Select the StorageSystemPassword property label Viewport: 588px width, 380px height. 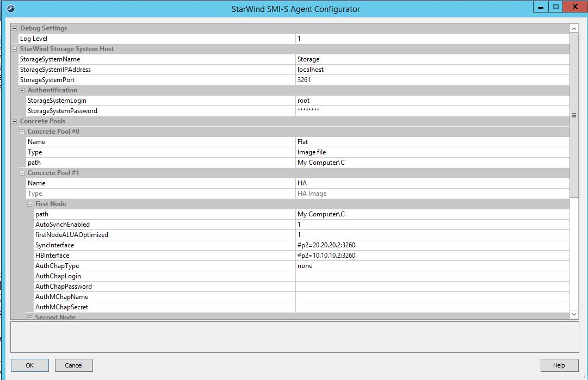(x=62, y=111)
